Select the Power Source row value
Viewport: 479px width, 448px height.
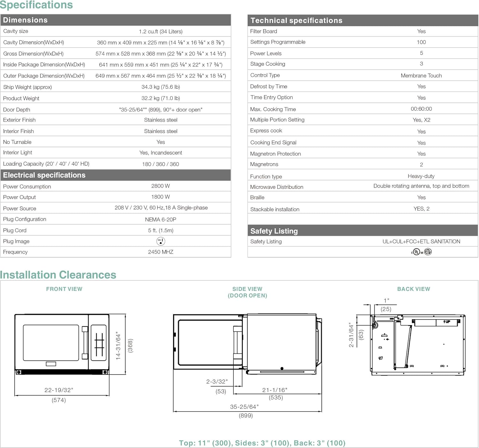[x=161, y=208]
